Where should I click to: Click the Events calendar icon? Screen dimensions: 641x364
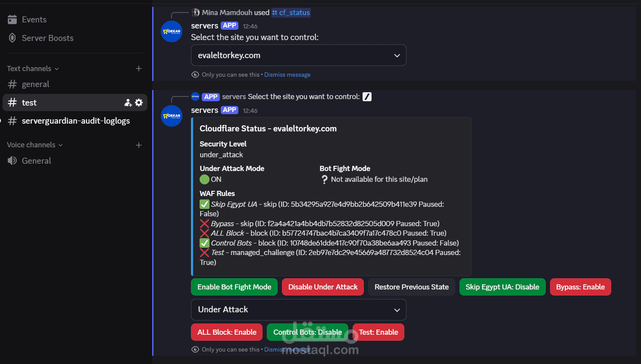[x=12, y=19]
